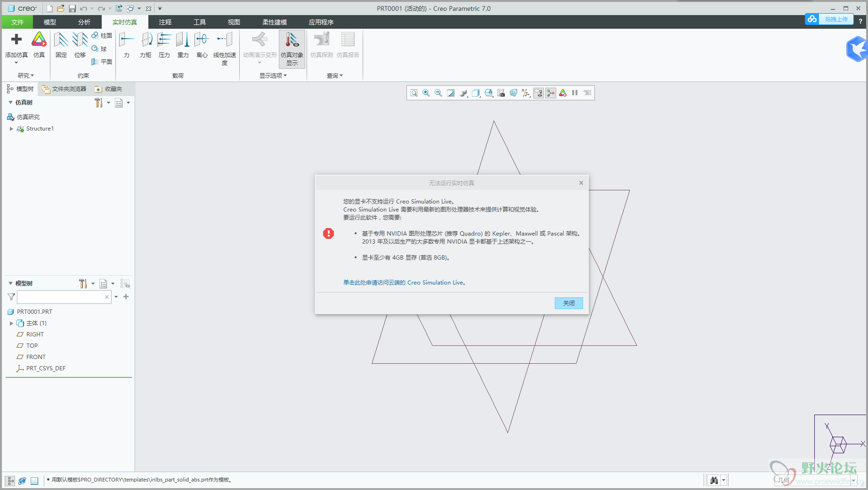Click the Simulate (仿真) colorful triangle icon
Screen dimensions: 868x490
[x=39, y=40]
